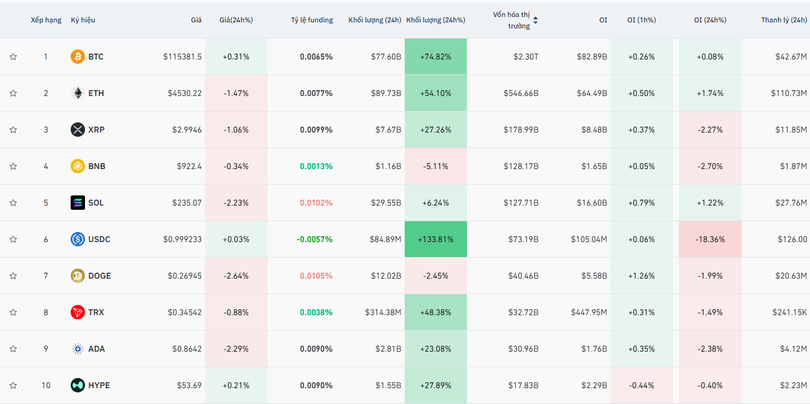This screenshot has width=810, height=404.
Task: Open the HYPE ticker symbol link
Action: (x=99, y=385)
